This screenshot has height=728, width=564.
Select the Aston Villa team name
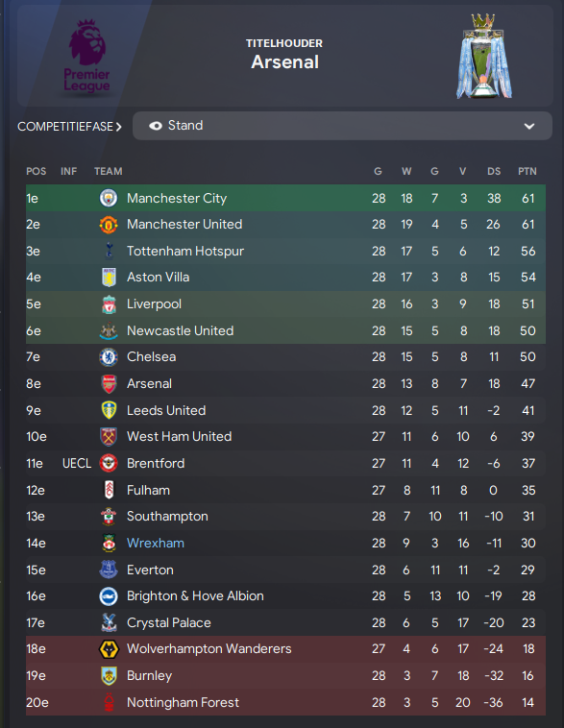(158, 278)
